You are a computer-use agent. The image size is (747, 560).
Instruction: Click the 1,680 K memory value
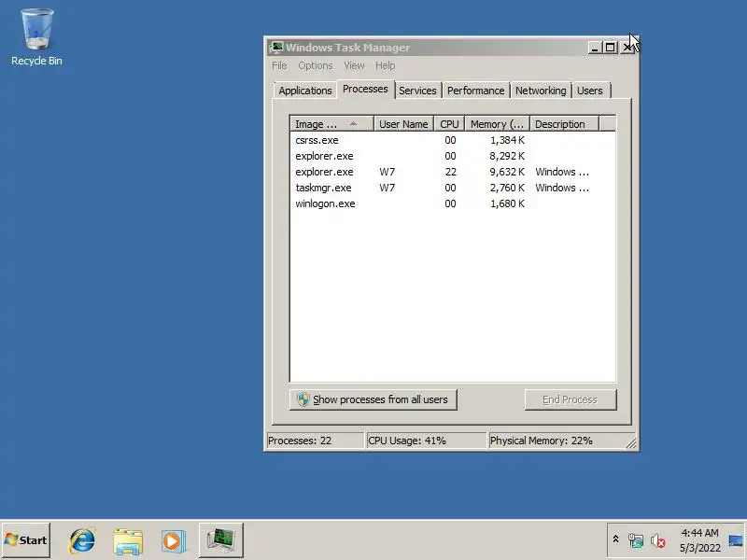coord(507,203)
